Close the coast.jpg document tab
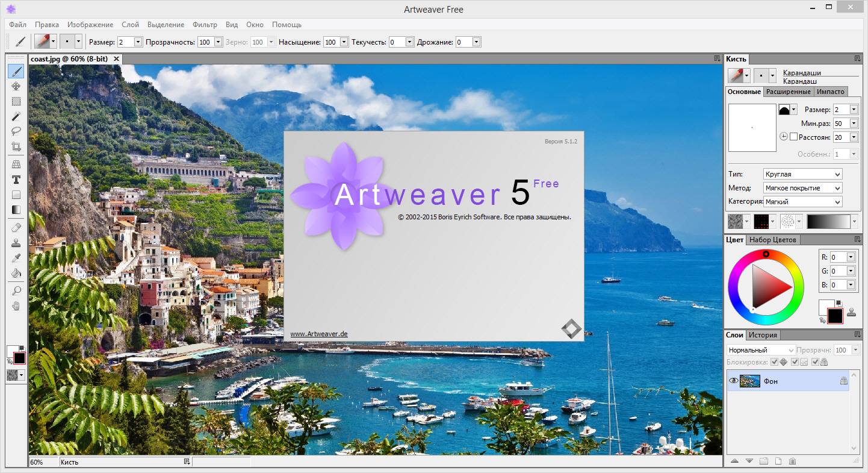Viewport: 868px width, 473px height. (116, 58)
